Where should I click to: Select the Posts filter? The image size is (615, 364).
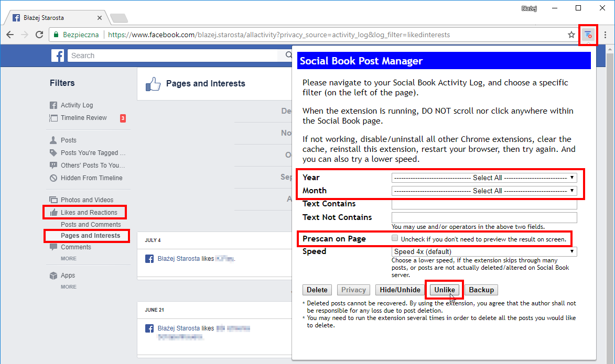click(69, 140)
